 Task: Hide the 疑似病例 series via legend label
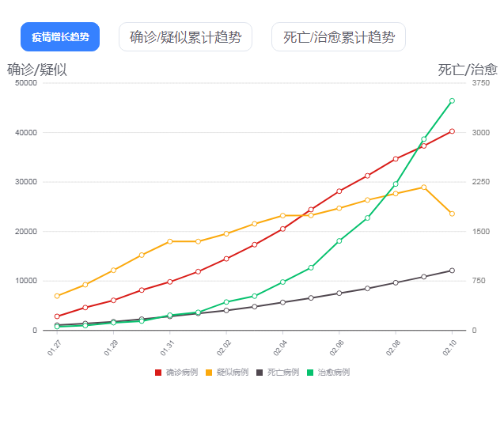point(233,373)
